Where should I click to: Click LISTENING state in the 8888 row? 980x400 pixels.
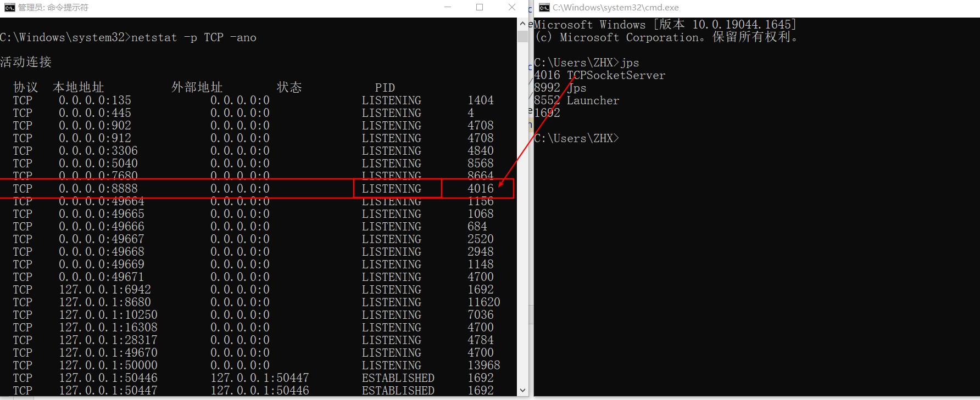392,189
